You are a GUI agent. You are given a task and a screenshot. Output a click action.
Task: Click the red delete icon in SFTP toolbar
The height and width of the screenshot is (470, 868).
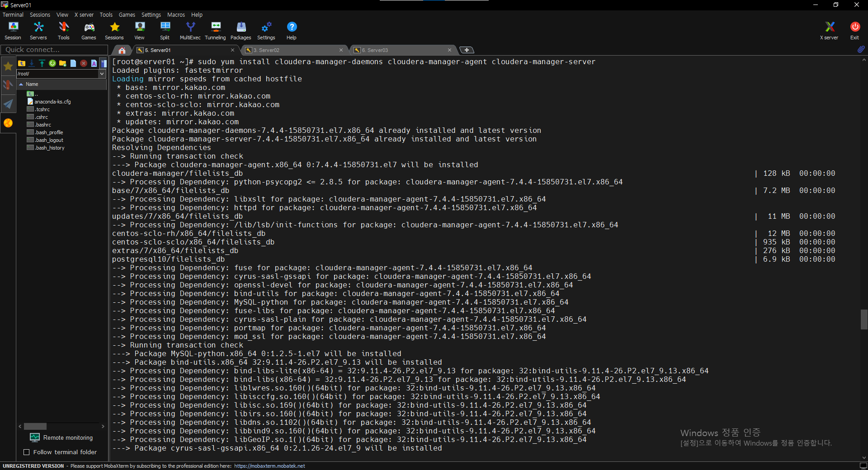coord(84,63)
